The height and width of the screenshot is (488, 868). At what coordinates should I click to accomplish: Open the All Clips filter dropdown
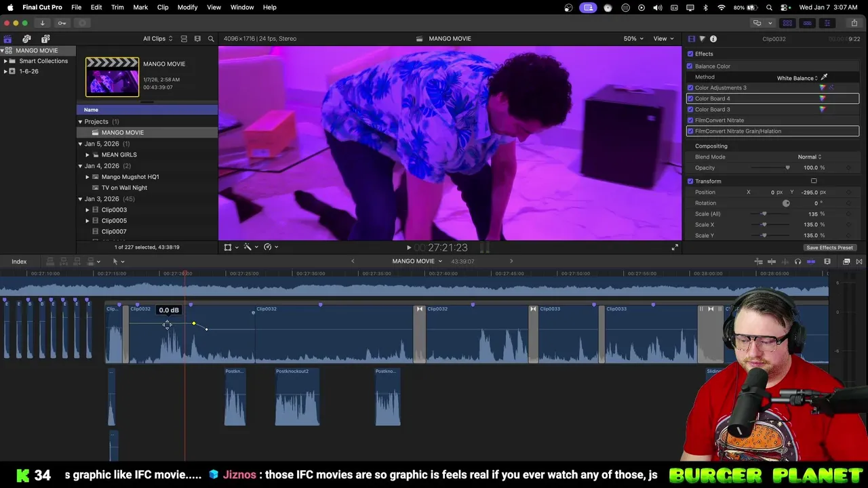click(x=157, y=39)
